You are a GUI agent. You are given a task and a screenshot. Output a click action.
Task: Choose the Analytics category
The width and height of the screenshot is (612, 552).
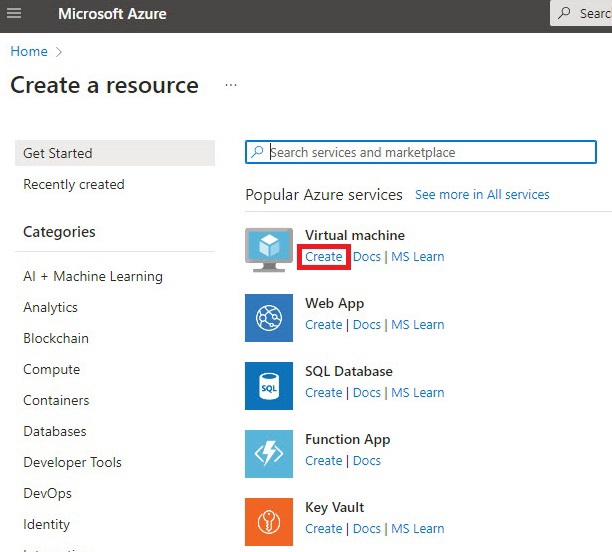point(50,307)
